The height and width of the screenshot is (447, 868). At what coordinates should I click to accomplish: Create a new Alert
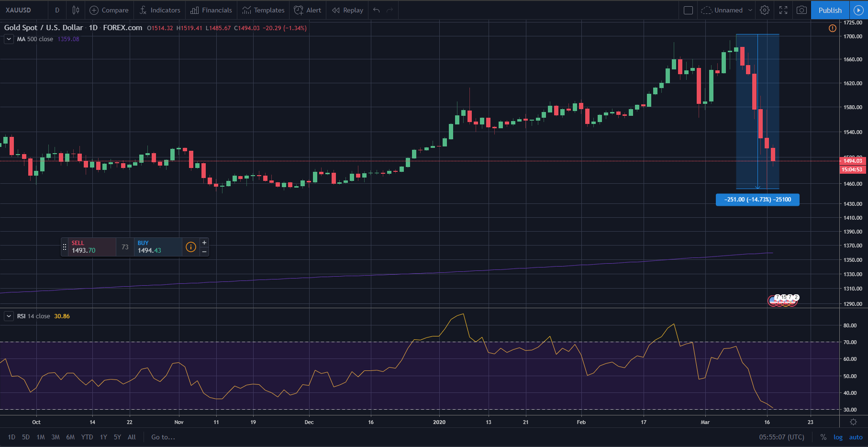308,10
